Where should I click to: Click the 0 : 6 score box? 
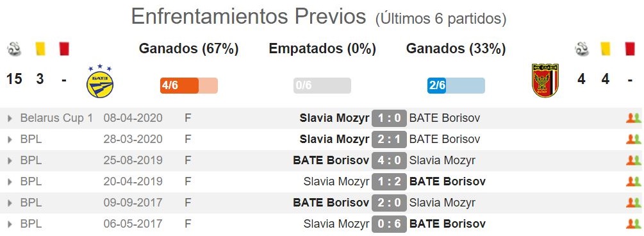(x=389, y=224)
